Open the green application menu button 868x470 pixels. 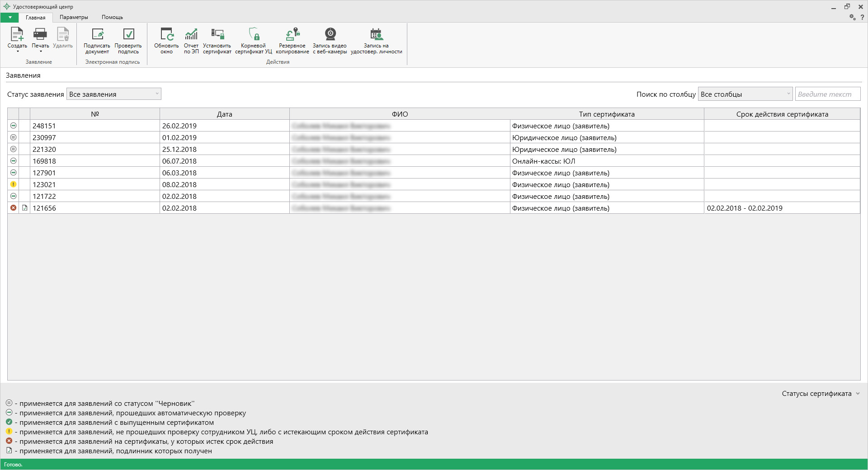[x=9, y=17]
